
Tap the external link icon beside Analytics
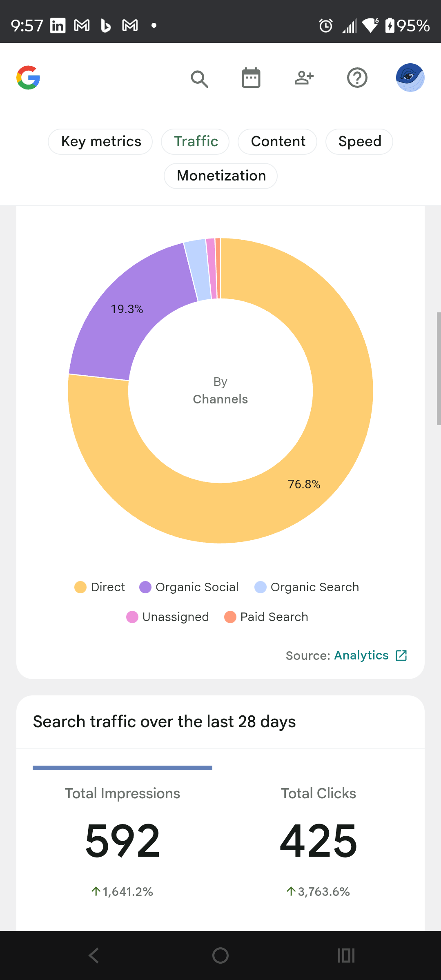[x=401, y=655]
